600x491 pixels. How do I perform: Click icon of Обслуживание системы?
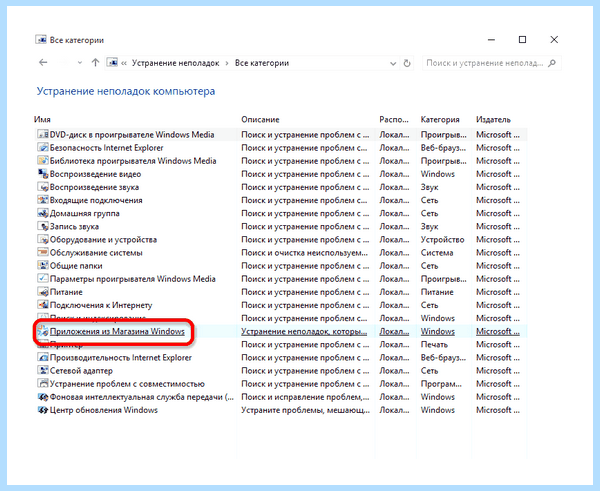tap(43, 252)
